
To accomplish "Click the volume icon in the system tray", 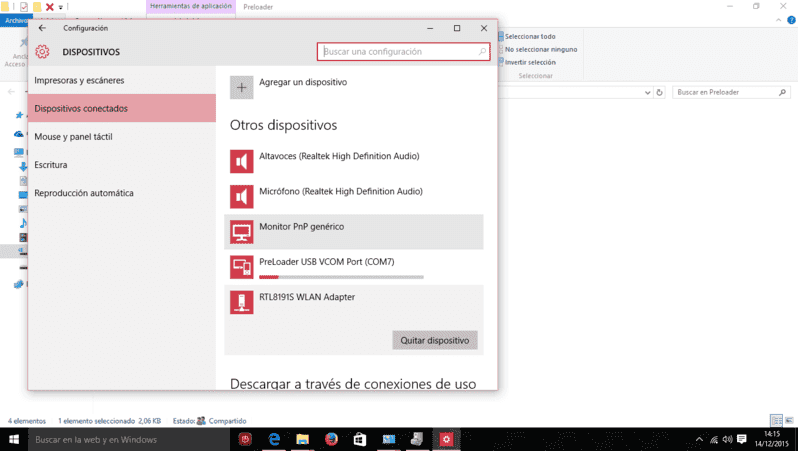I will (x=727, y=439).
